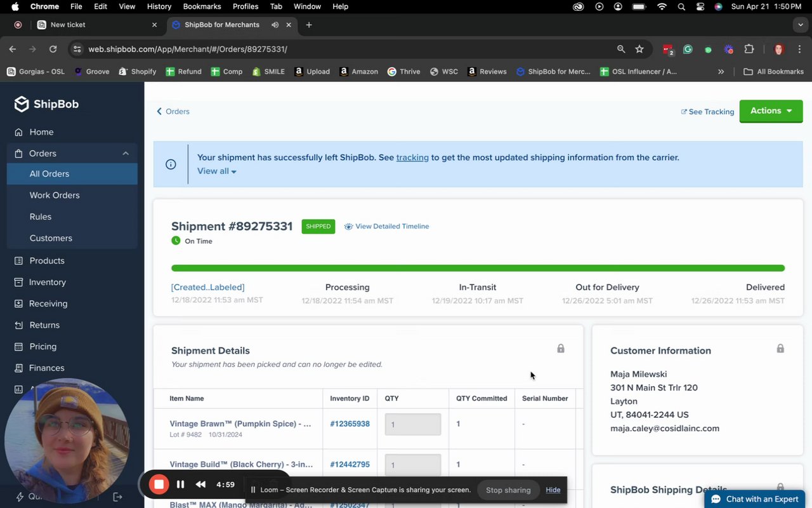
Task: Click Stop sharing button
Action: tap(508, 490)
